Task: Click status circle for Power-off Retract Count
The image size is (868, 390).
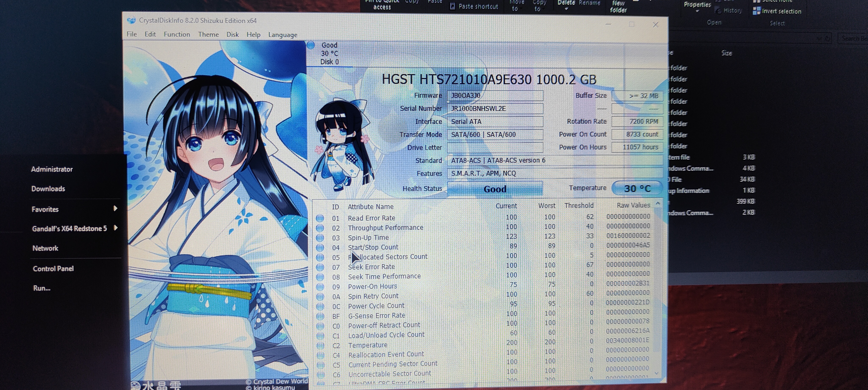Action: coord(320,326)
